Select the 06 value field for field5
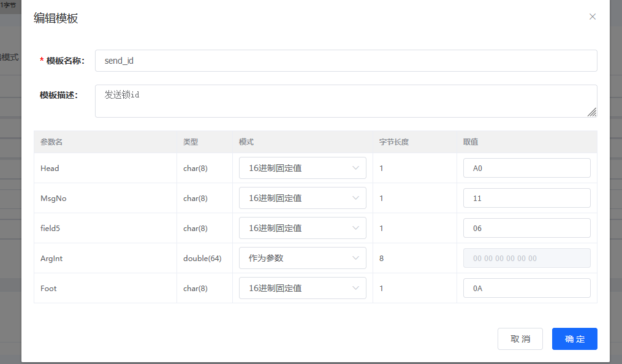 coord(526,227)
